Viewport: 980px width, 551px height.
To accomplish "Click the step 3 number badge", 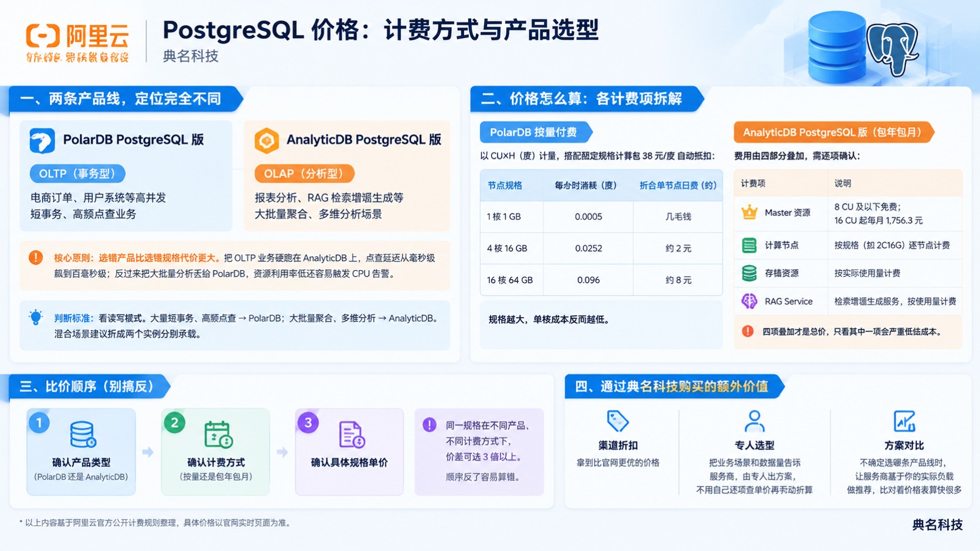I will click(308, 422).
